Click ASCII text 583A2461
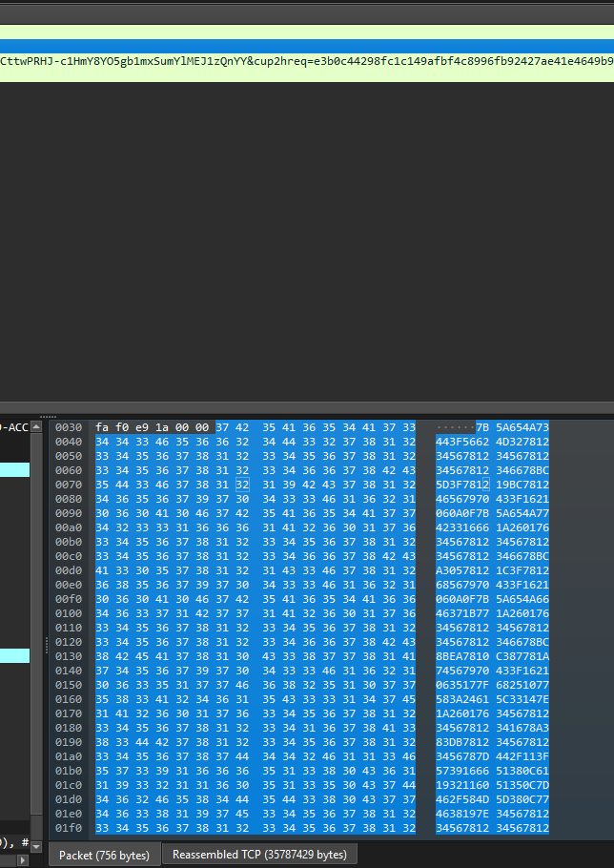The width and height of the screenshot is (614, 868). (462, 699)
